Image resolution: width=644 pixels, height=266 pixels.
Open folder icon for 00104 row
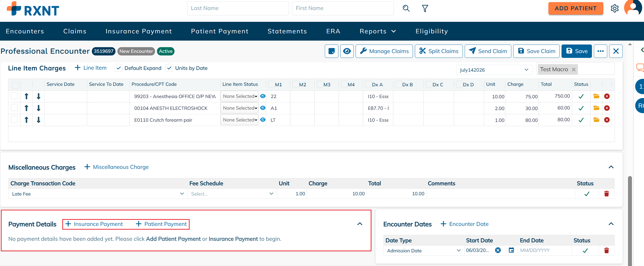pos(596,108)
